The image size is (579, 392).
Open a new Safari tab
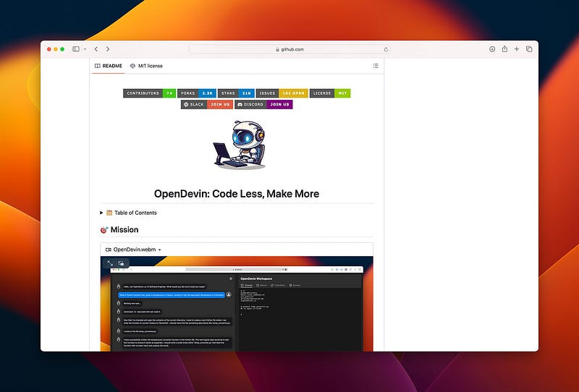517,49
